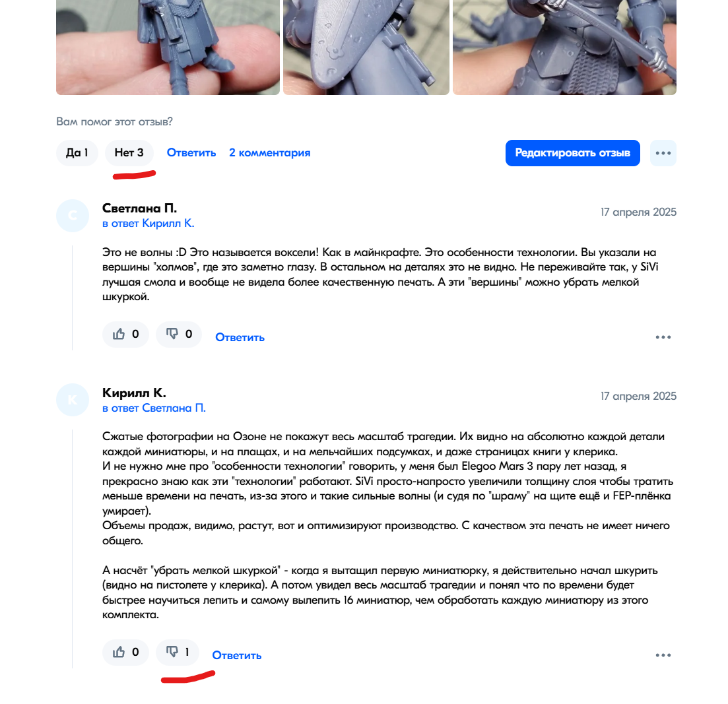The image size is (728, 704).
Task: Collapse the 2 комментария thread
Action: [x=270, y=152]
